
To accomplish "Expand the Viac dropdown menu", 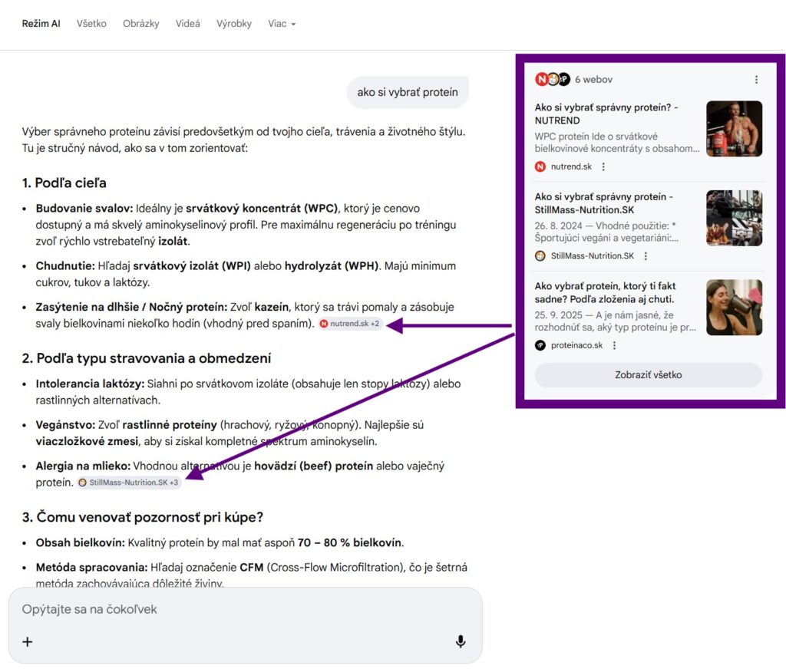I will click(282, 24).
